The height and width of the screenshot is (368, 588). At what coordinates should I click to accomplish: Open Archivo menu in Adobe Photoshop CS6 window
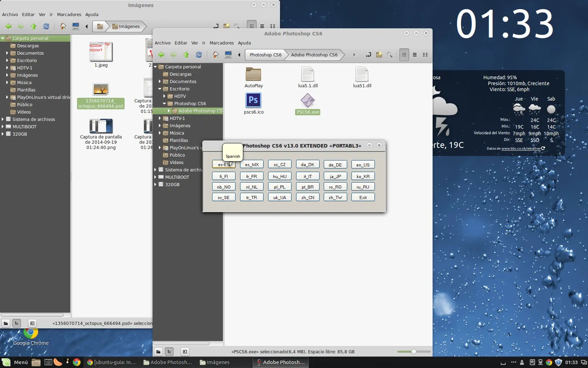click(x=162, y=43)
